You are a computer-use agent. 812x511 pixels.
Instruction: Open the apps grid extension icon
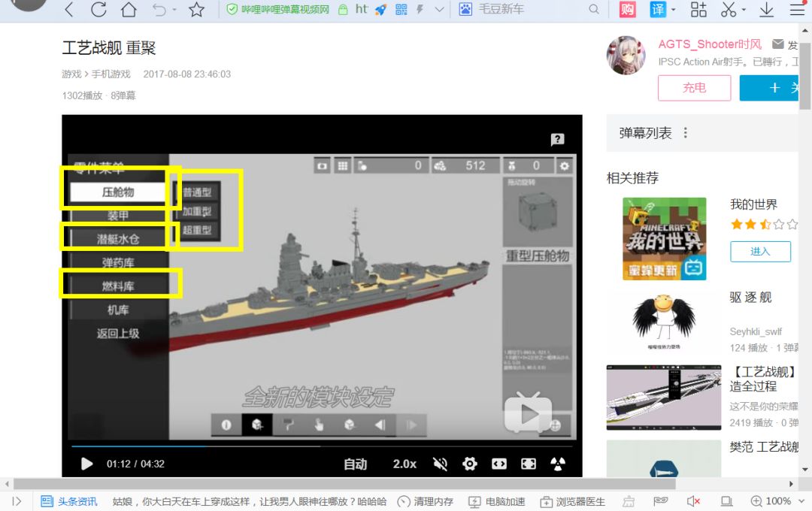[x=698, y=9]
